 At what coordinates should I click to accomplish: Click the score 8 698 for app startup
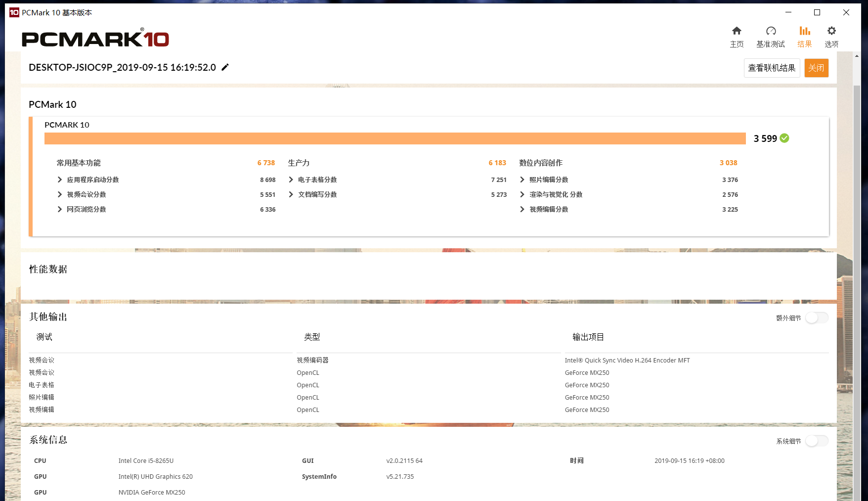tap(268, 180)
